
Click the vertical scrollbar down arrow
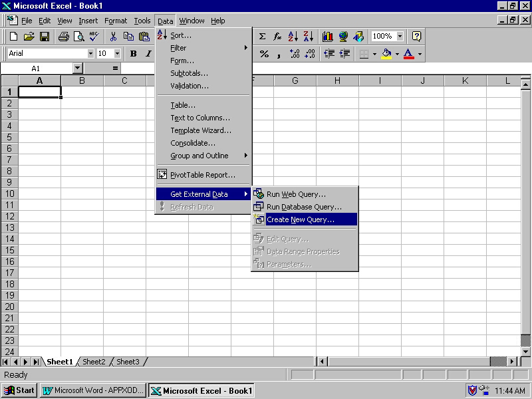click(525, 352)
